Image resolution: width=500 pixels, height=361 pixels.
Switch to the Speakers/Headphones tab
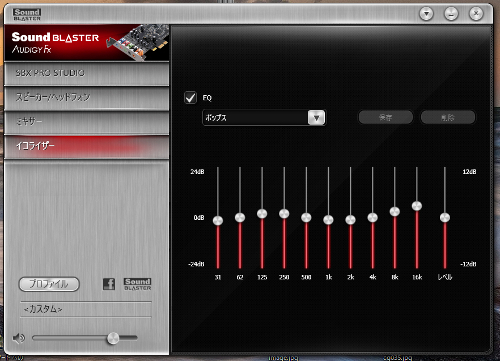pos(87,98)
